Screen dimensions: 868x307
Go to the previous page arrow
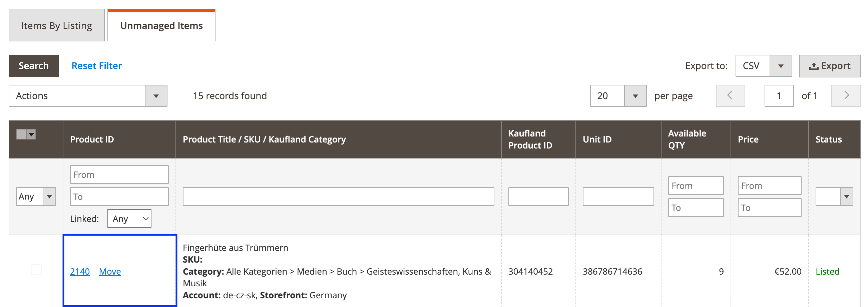[x=730, y=96]
